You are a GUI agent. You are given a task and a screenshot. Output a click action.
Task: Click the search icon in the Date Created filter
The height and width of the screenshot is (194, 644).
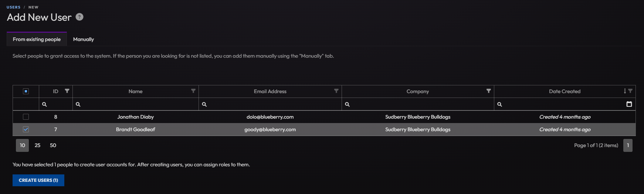(499, 104)
